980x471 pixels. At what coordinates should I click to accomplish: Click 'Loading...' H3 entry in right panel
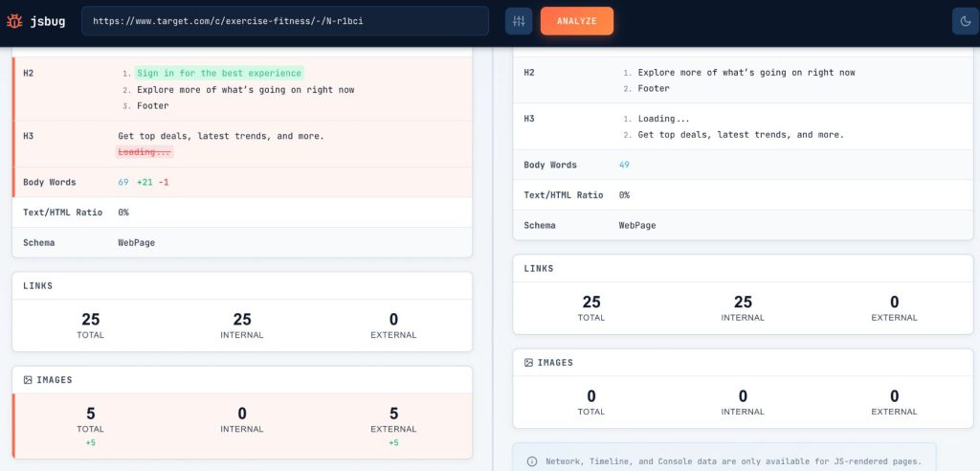click(x=663, y=119)
